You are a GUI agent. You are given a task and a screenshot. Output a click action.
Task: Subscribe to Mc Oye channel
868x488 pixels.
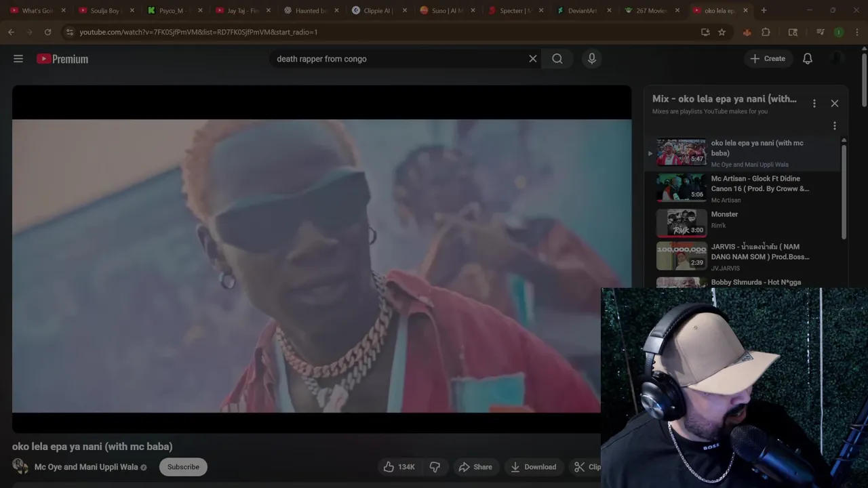click(183, 467)
